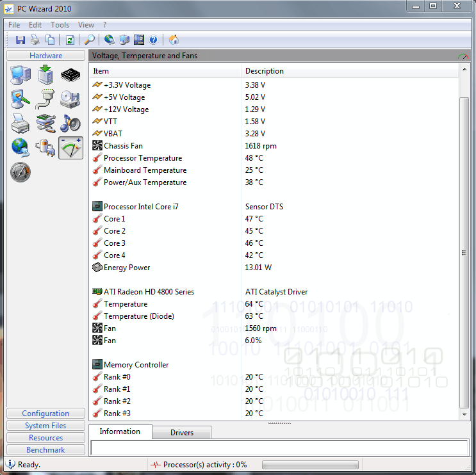Click the 1560 rpm fan value

coord(261,328)
